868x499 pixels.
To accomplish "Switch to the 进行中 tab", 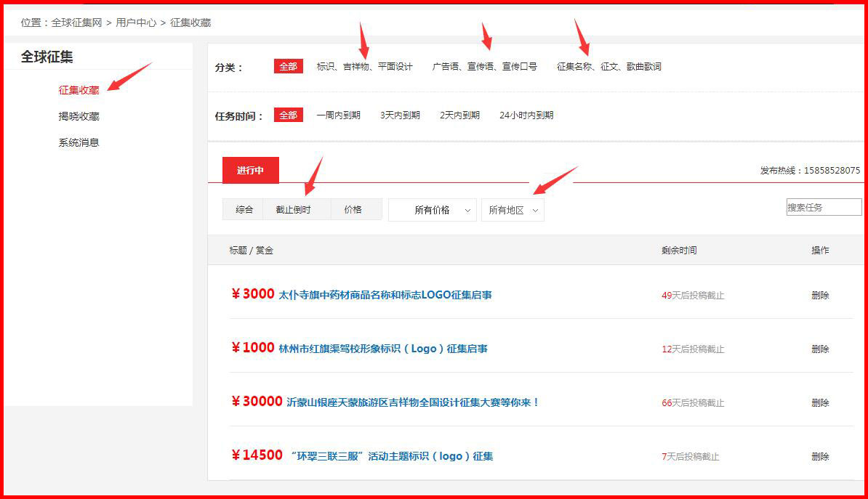I will click(x=250, y=170).
